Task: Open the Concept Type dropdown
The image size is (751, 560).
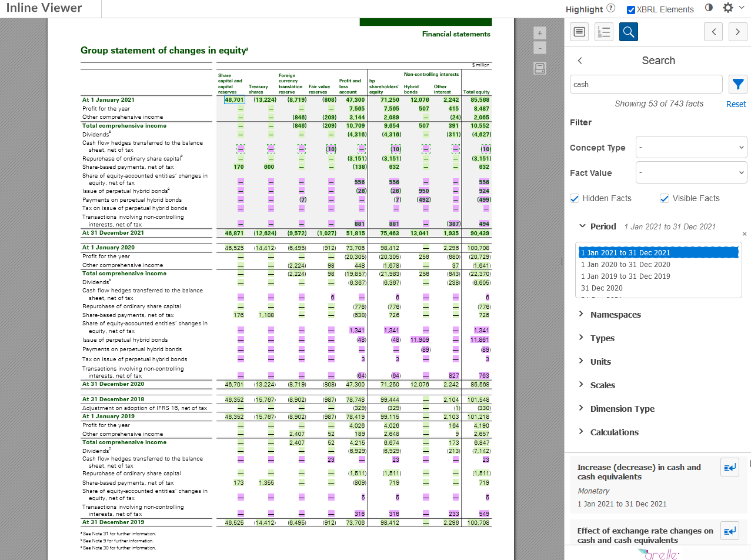Action: [691, 147]
